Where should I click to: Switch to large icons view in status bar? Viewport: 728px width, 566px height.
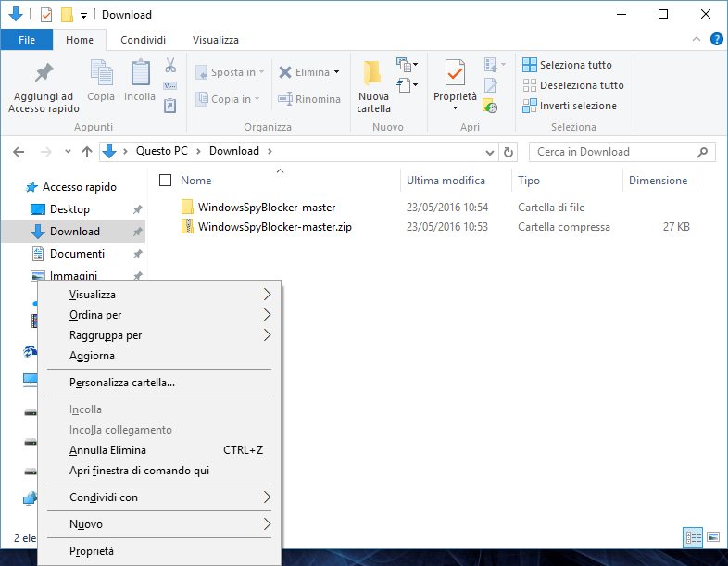click(x=713, y=536)
